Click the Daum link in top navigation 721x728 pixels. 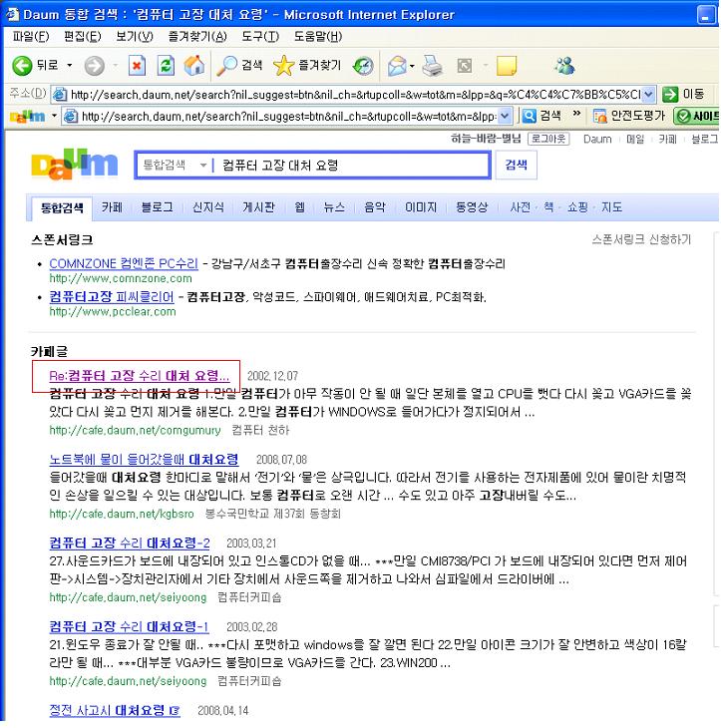point(597,139)
